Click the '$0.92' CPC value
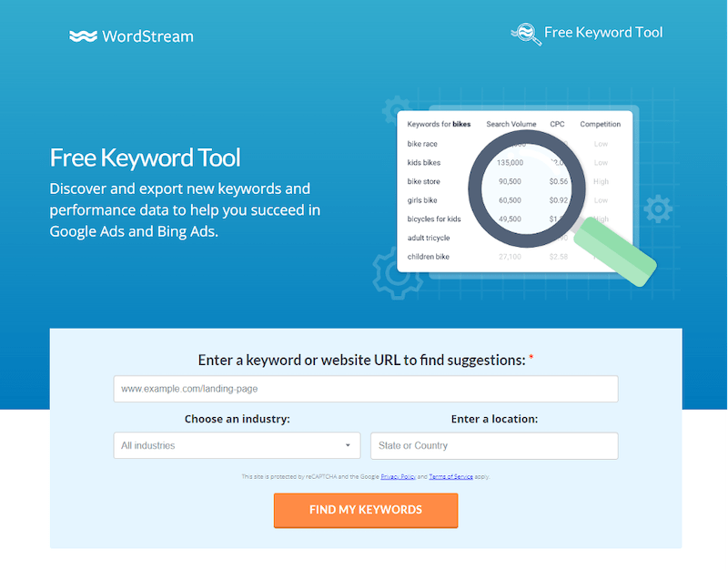Image resolution: width=728 pixels, height=570 pixels. 559,200
